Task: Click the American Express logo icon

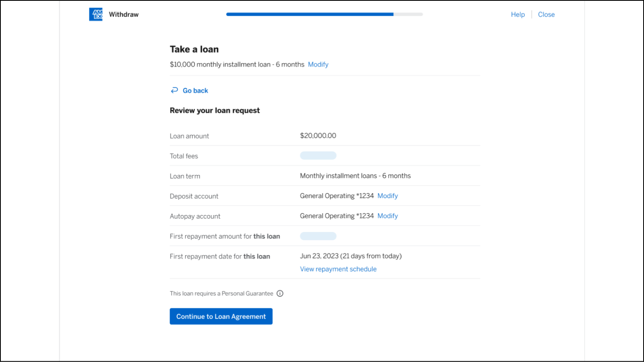Action: coord(96,14)
